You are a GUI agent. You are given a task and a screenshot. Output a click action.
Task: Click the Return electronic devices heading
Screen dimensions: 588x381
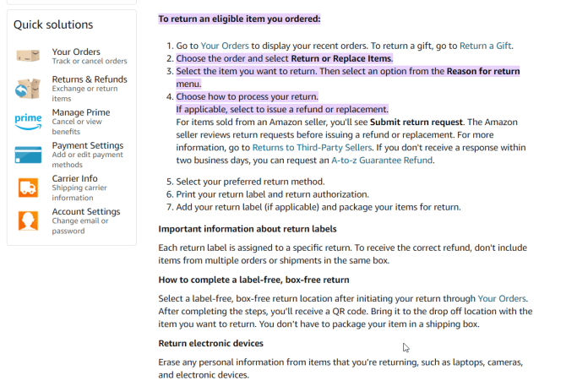(211, 343)
